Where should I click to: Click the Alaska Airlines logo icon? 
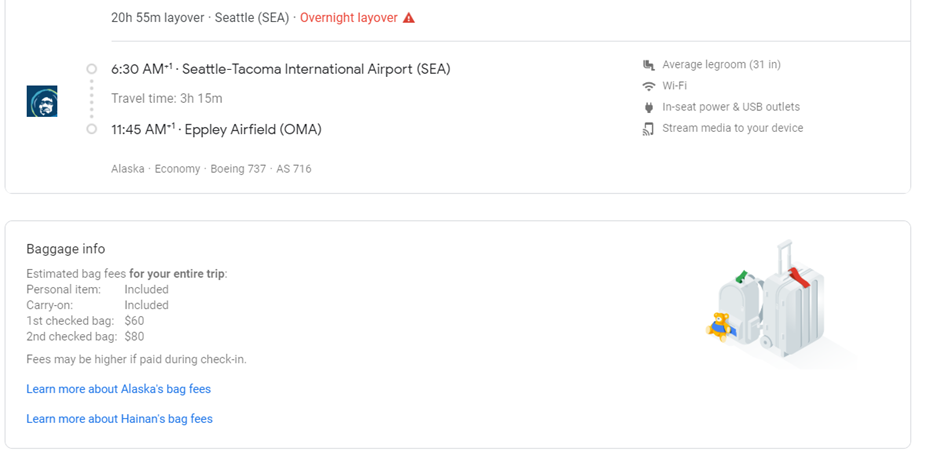click(x=41, y=101)
